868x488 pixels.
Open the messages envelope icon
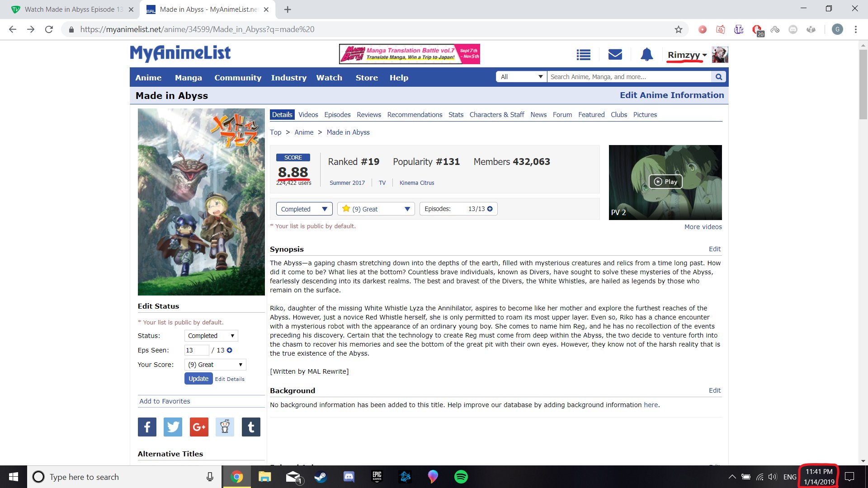615,55
